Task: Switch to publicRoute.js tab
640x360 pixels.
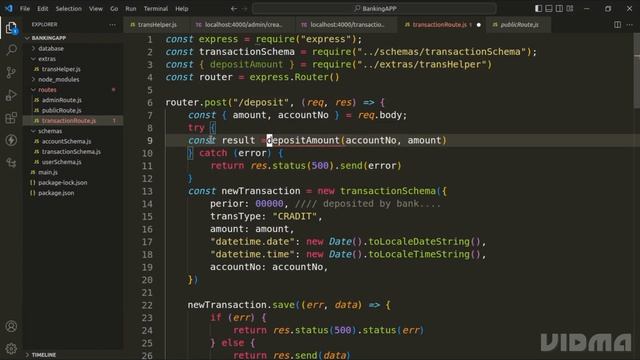Action: pyautogui.click(x=519, y=25)
